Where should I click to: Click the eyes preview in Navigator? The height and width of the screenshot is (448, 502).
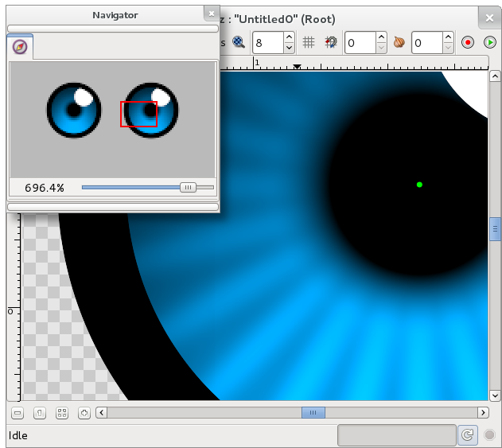click(x=112, y=120)
